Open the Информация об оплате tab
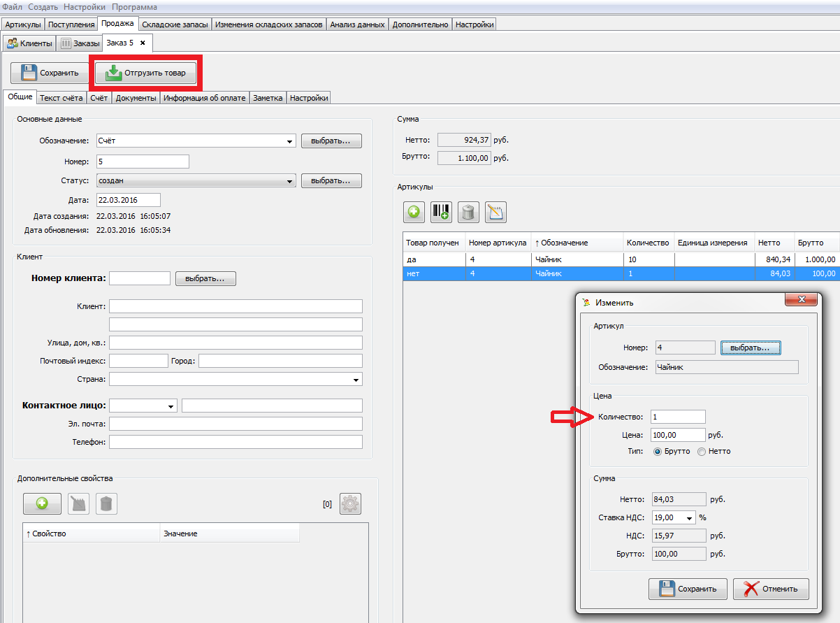This screenshot has width=840, height=623. point(204,99)
